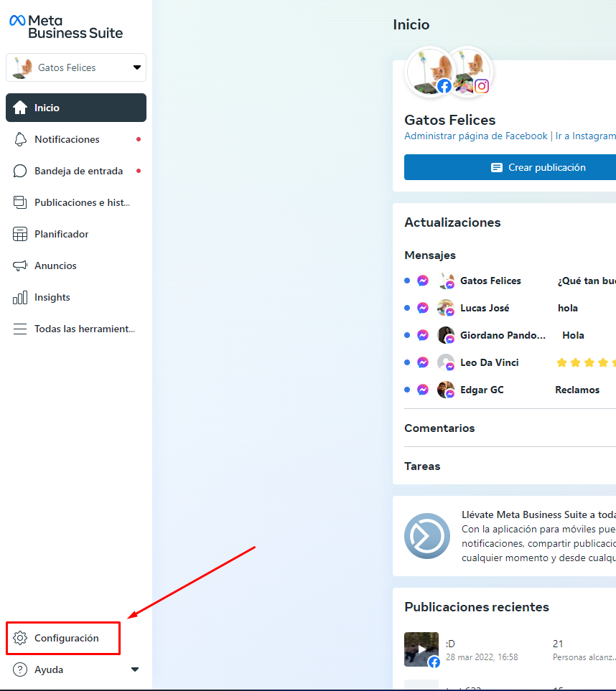Click Lucas José's profile picture
The height and width of the screenshot is (691, 616).
pyautogui.click(x=446, y=308)
